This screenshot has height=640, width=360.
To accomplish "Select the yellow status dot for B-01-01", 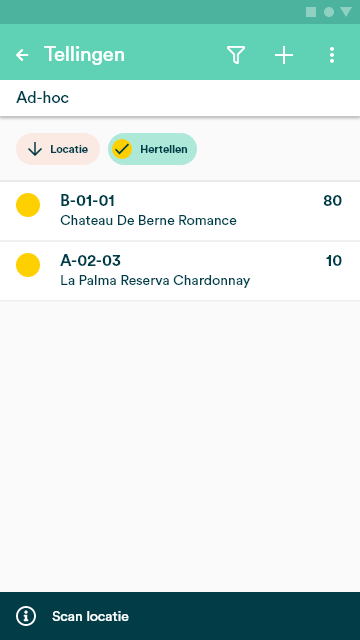I will [28, 205].
